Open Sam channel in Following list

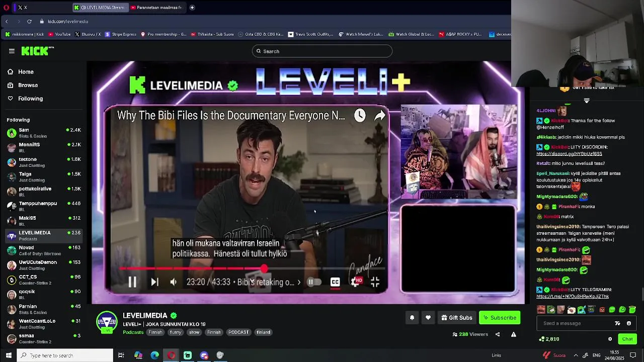(44, 133)
